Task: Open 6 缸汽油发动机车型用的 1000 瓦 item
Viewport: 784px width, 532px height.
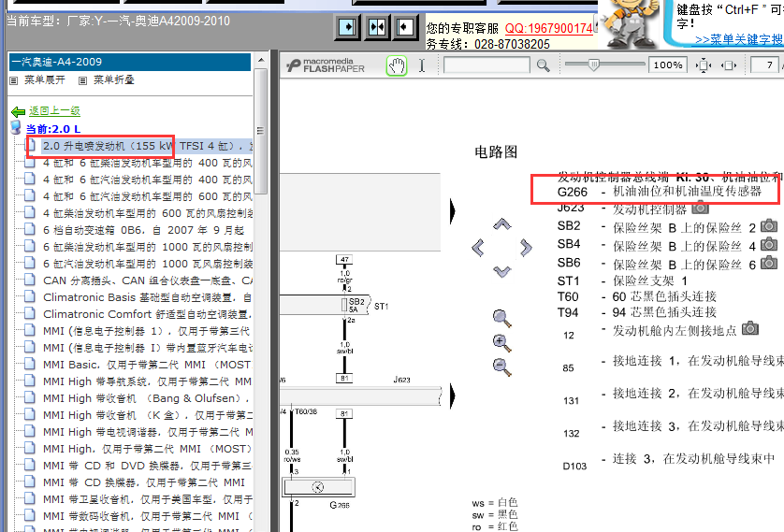Action: point(148,264)
